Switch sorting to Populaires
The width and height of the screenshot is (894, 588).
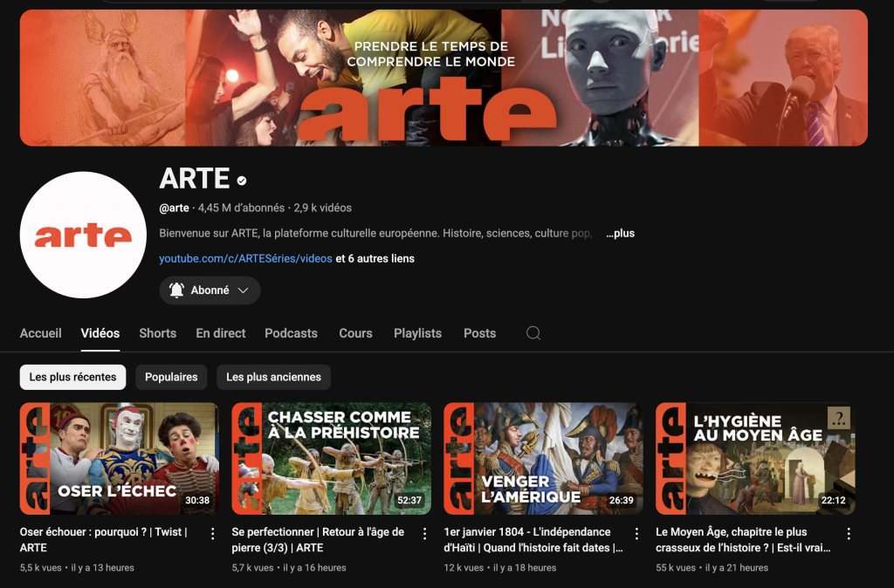click(x=171, y=377)
